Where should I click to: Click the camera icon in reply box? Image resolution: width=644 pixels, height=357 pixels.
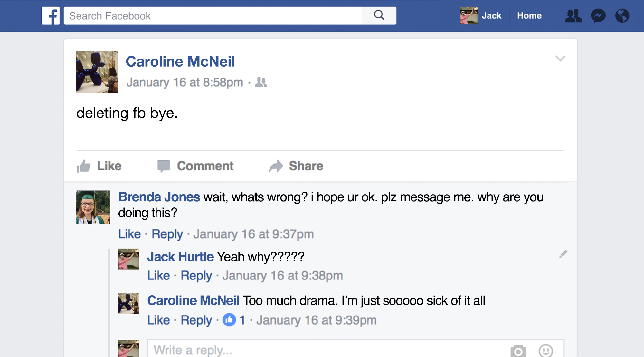(x=518, y=351)
